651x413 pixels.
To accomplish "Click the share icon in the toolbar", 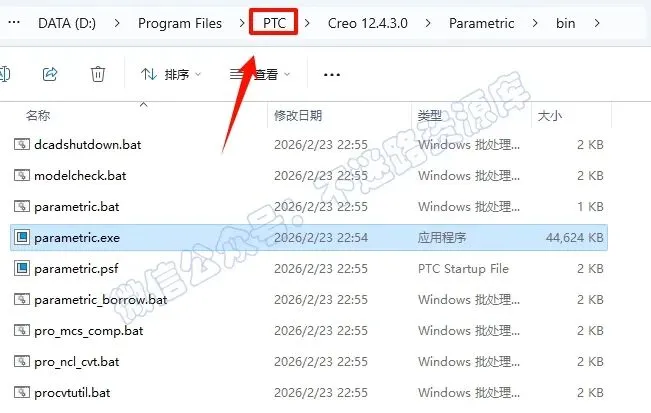I will tap(50, 74).
